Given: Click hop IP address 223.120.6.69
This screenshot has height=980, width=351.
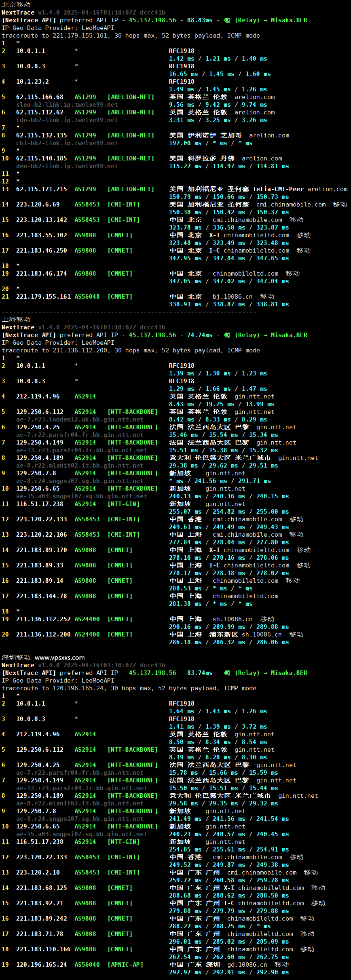Looking at the screenshot, I should (38, 204).
